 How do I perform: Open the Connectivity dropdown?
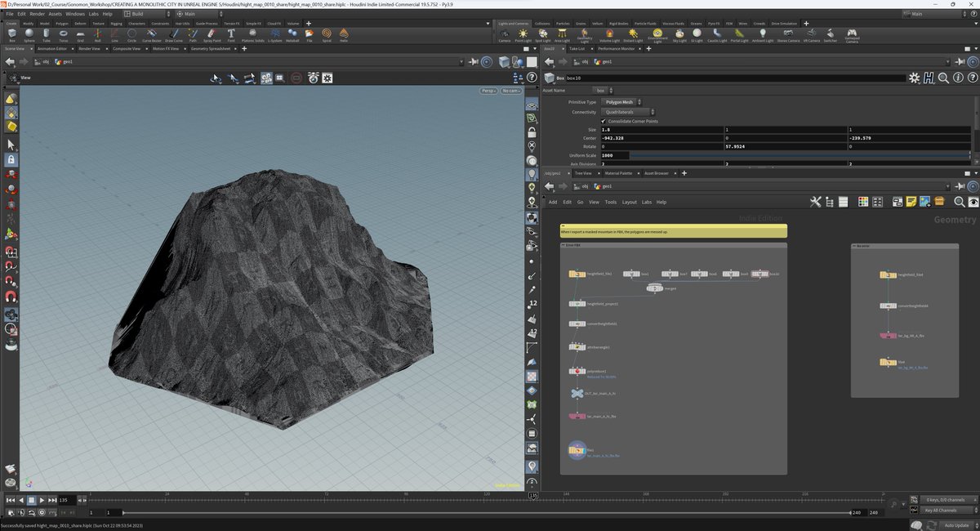[x=628, y=112]
